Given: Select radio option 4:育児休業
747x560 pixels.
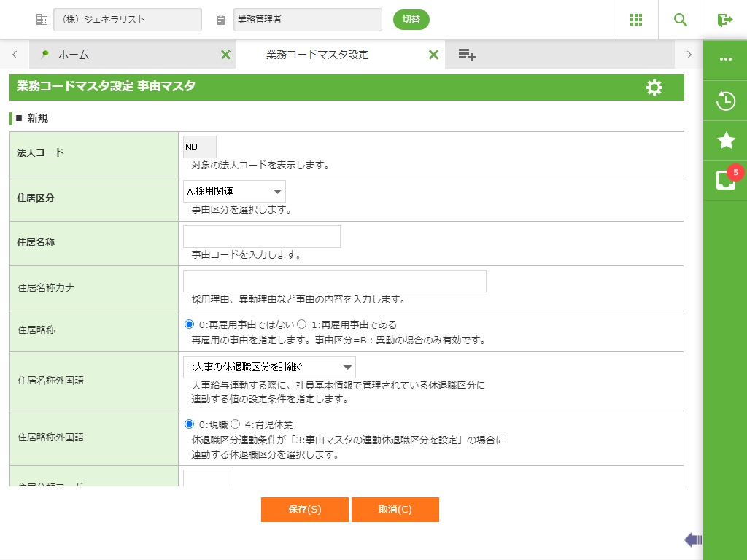Looking at the screenshot, I should pos(235,424).
